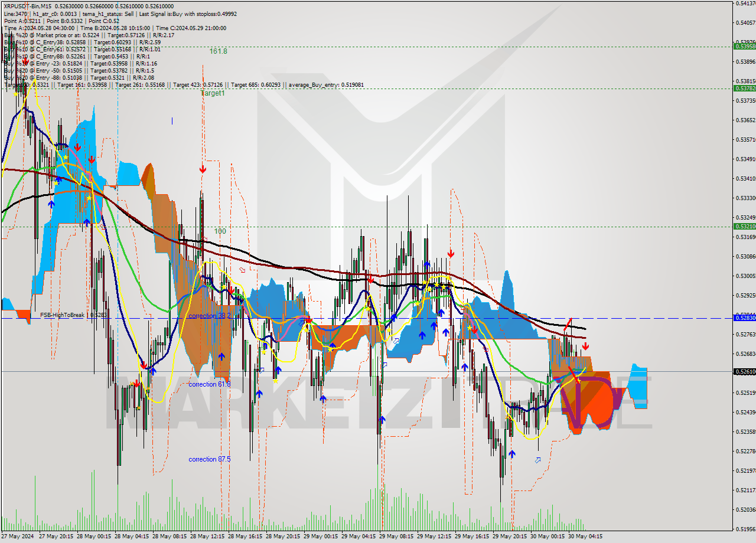Select the black 0.52610 current price tag

click(x=744, y=372)
